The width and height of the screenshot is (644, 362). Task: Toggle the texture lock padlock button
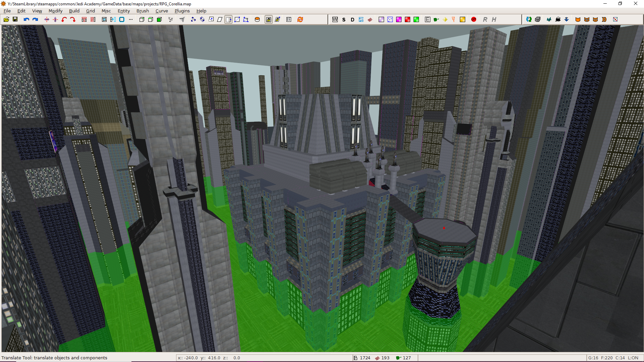[269, 19]
